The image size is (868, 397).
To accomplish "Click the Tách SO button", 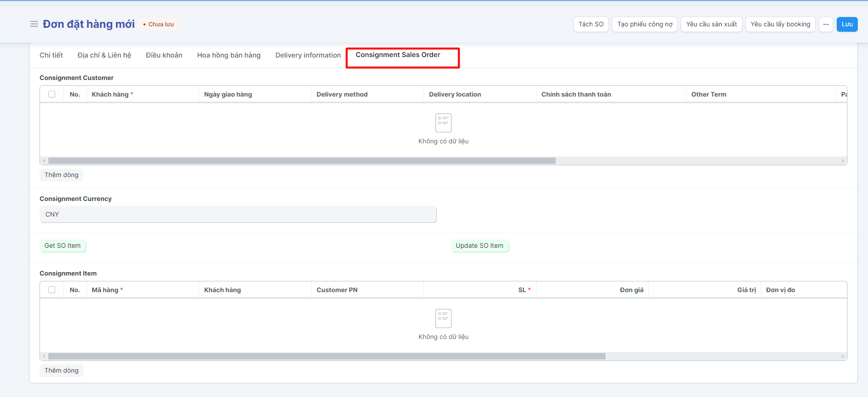I will [590, 24].
